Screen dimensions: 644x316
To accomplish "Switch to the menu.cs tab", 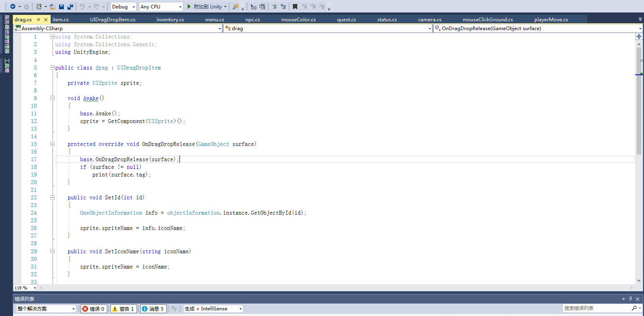I will [x=215, y=19].
